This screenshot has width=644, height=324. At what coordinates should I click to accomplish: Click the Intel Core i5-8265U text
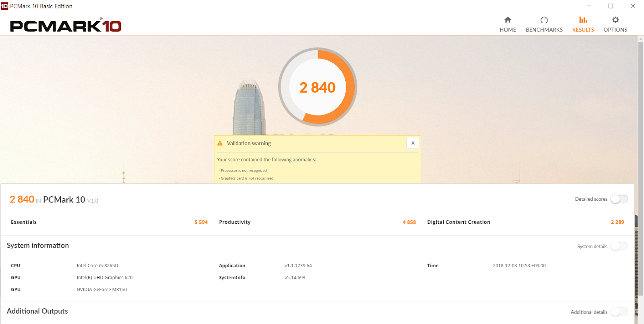(97, 266)
